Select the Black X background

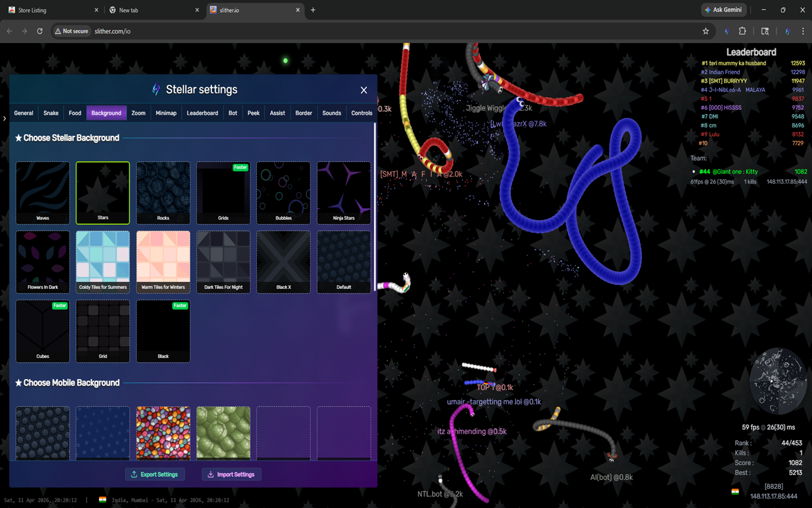tap(284, 262)
